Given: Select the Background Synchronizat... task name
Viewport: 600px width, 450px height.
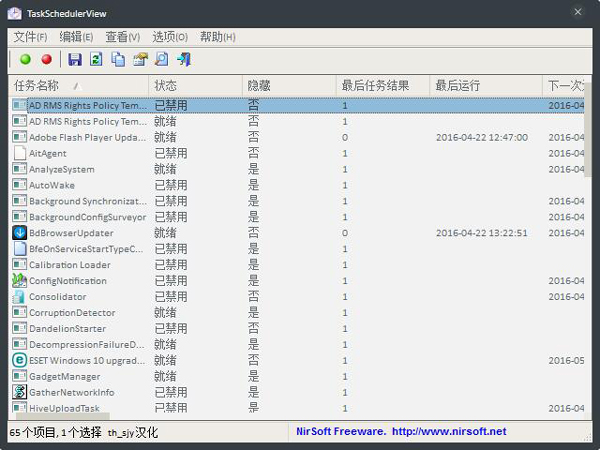Looking at the screenshot, I should click(x=88, y=201).
